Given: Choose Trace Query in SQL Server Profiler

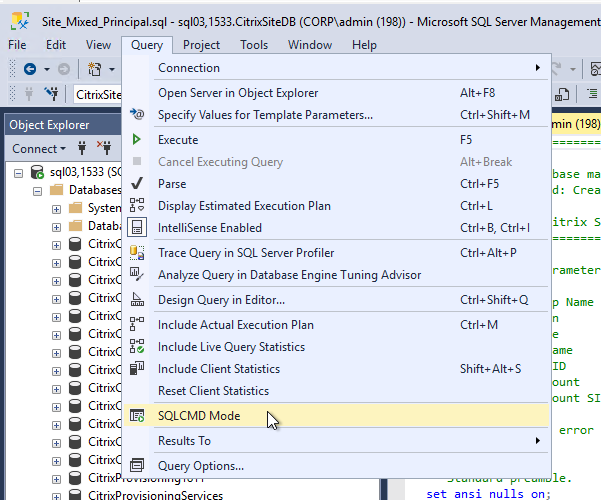Looking at the screenshot, I should 337,253.
